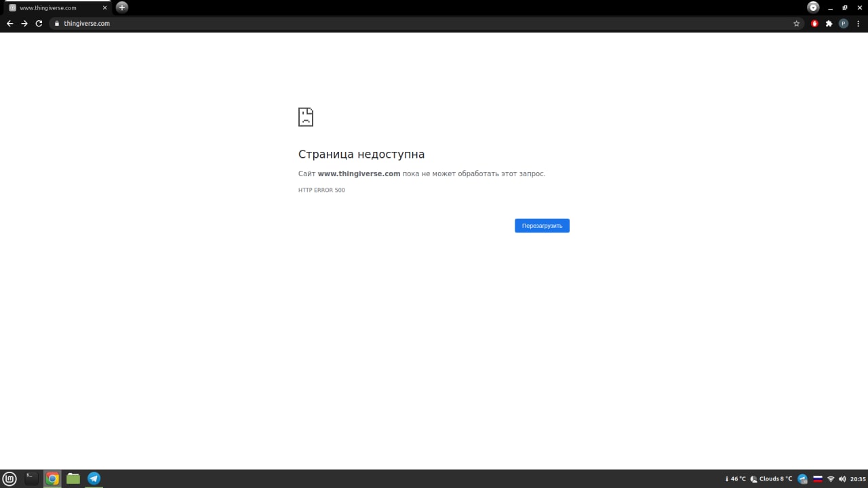Switch to Chrome in the taskbar
The height and width of the screenshot is (488, 868).
[52, 479]
